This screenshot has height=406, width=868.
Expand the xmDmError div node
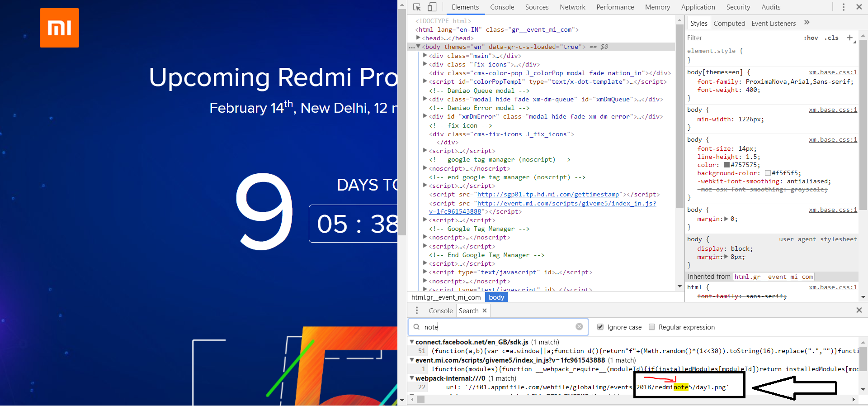coord(425,116)
